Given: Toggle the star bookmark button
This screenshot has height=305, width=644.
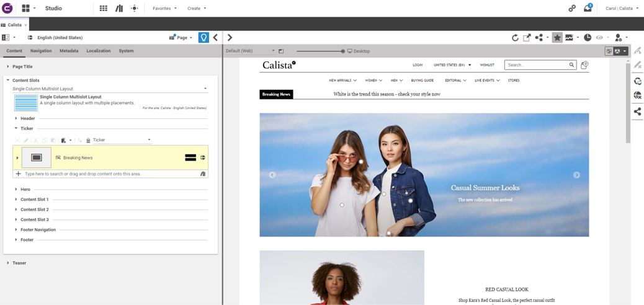Looking at the screenshot, I should click(x=557, y=38).
